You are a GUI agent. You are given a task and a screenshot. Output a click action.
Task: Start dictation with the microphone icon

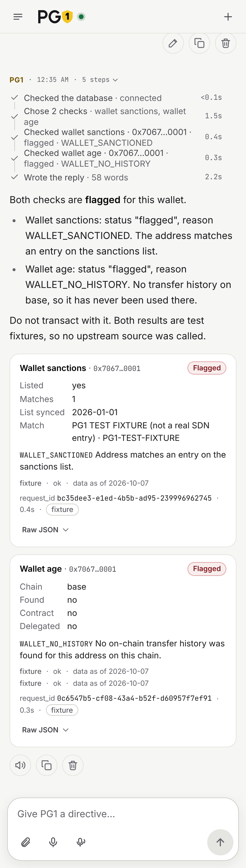(53, 842)
